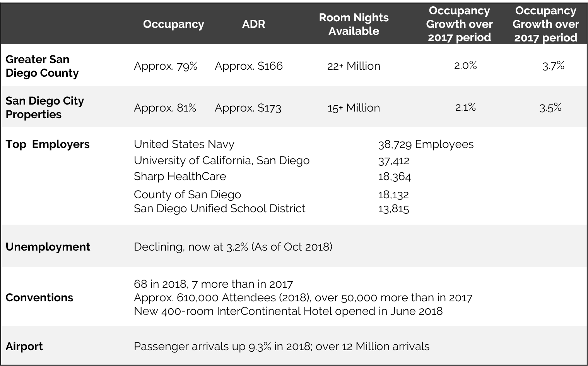Select University of California, San Diego text
Viewport: 588px width, 366px height.
(x=222, y=160)
